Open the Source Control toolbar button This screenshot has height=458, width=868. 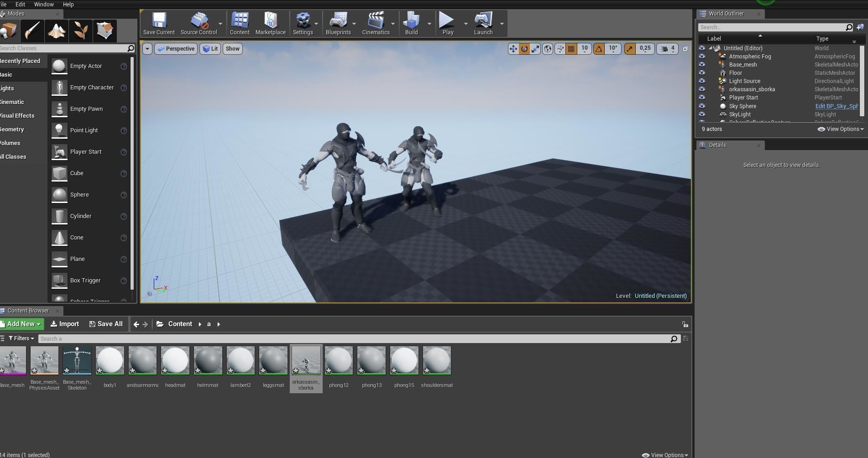199,24
